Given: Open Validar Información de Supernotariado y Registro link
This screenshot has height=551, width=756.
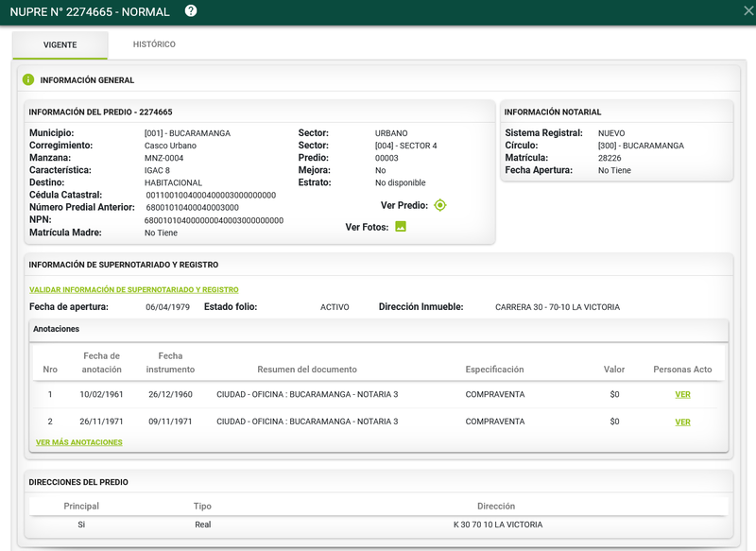Looking at the screenshot, I should coord(134,290).
